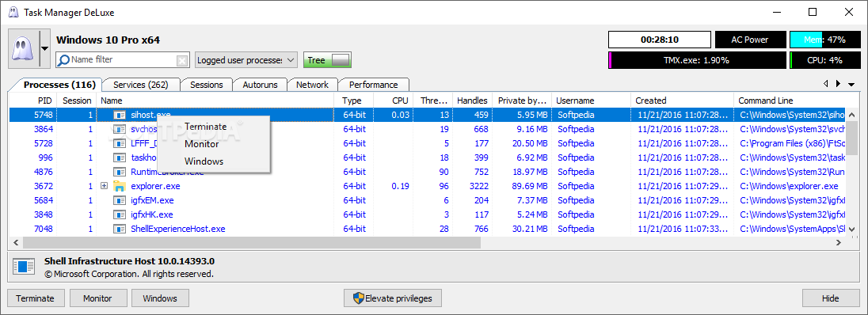Sort by the Username column header
Viewport: 868px width, 315px height.
pyautogui.click(x=592, y=101)
